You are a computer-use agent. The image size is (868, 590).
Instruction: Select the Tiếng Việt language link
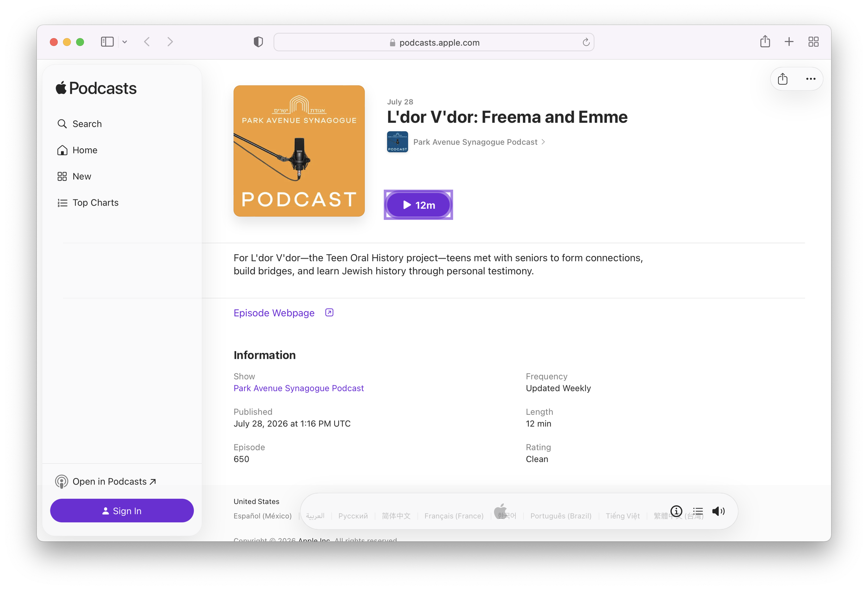coord(622,516)
